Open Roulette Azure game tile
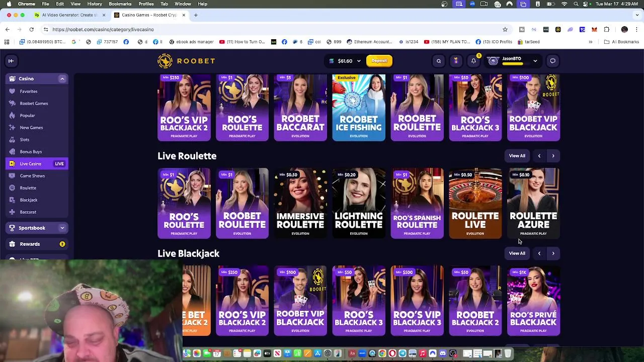 coord(534,204)
